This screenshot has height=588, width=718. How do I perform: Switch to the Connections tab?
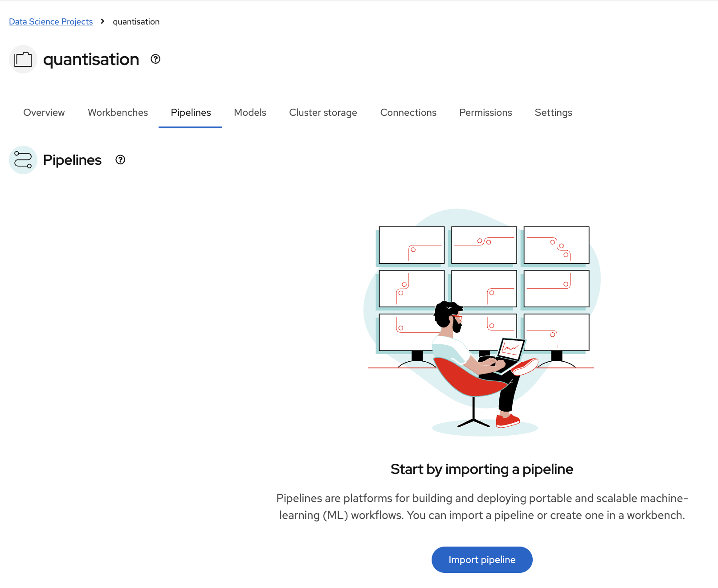point(408,113)
